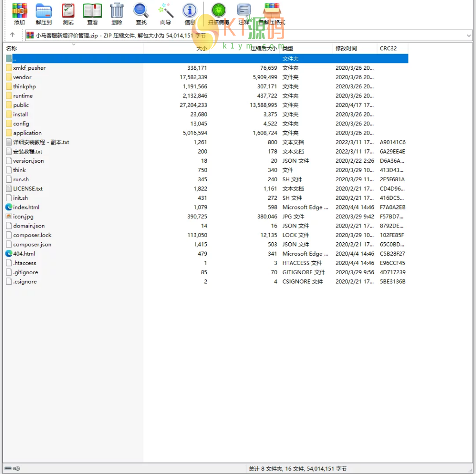Launch the 向导 (Wizard) wand icon
The image size is (476, 474).
tap(165, 14)
